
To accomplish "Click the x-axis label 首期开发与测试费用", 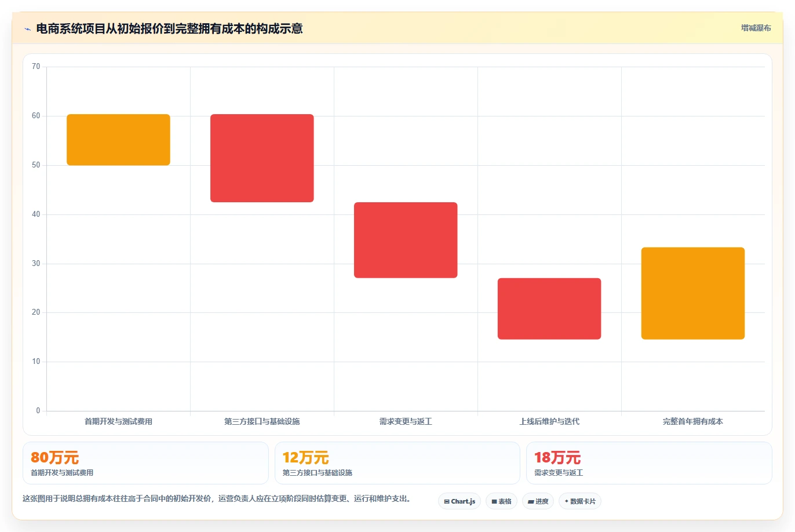I will [x=118, y=421].
